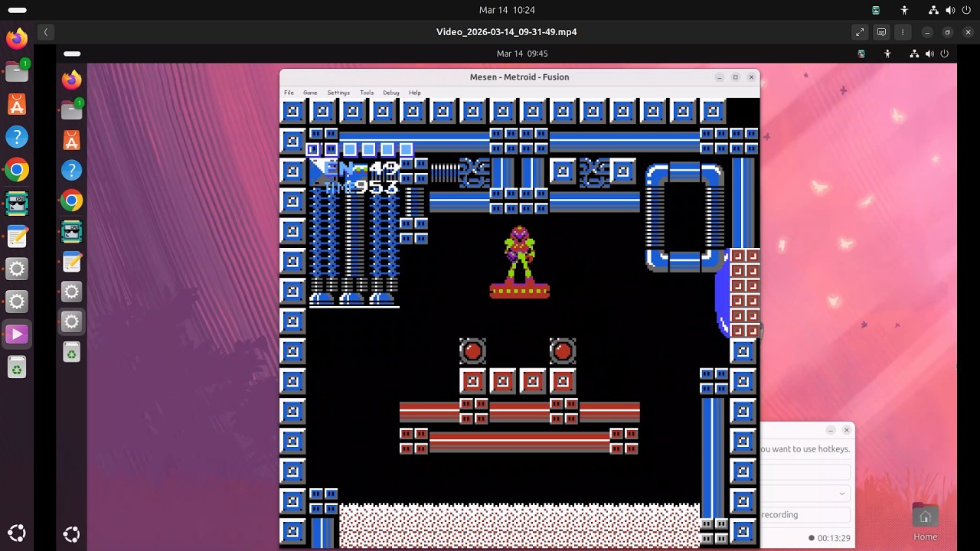The height and width of the screenshot is (551, 980).
Task: Open Help from the outer Ubuntu dock
Action: click(17, 137)
